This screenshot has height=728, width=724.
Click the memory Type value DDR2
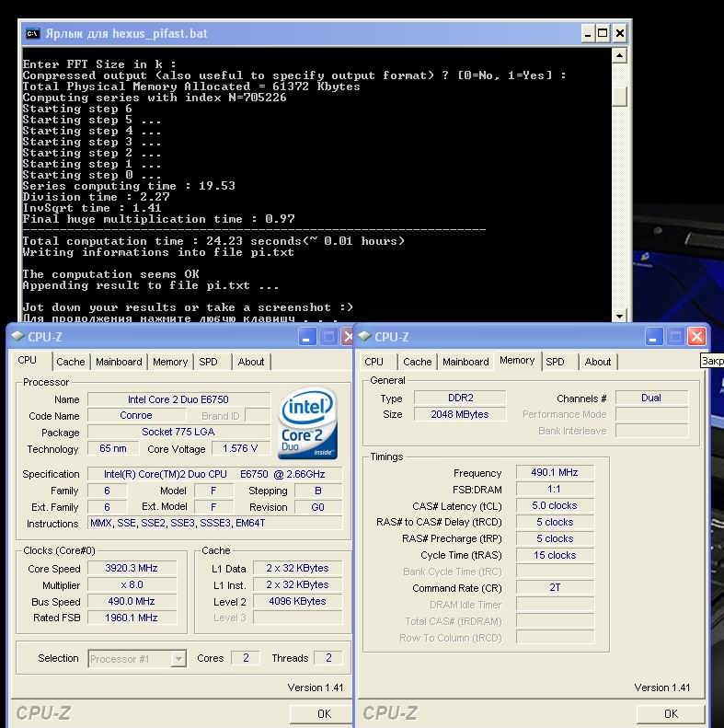460,398
